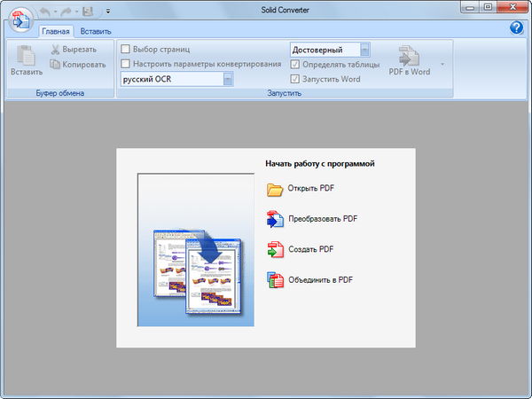Click the Save disk icon in title bar
Screen dimensions: 532x399
(x=88, y=12)
